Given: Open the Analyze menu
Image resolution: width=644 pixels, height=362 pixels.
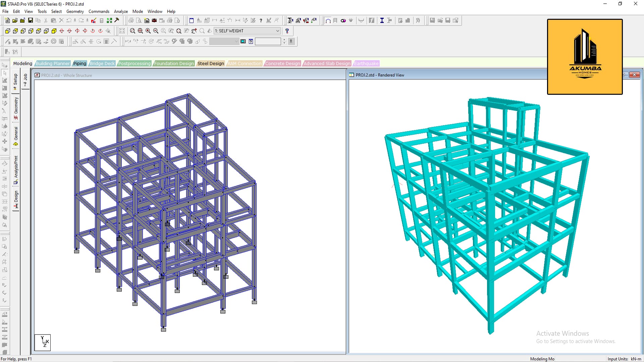Looking at the screenshot, I should point(121,11).
